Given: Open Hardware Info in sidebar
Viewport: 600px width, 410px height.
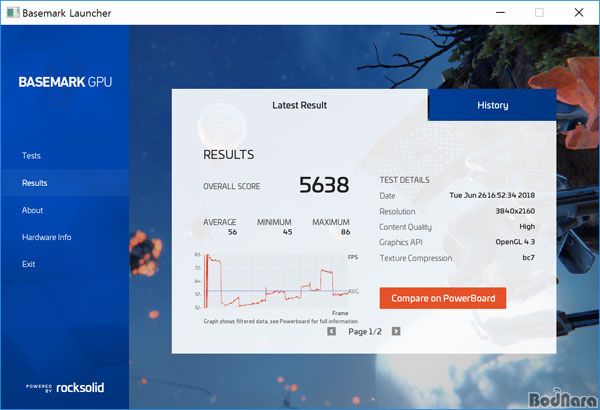Looking at the screenshot, I should coord(46,237).
